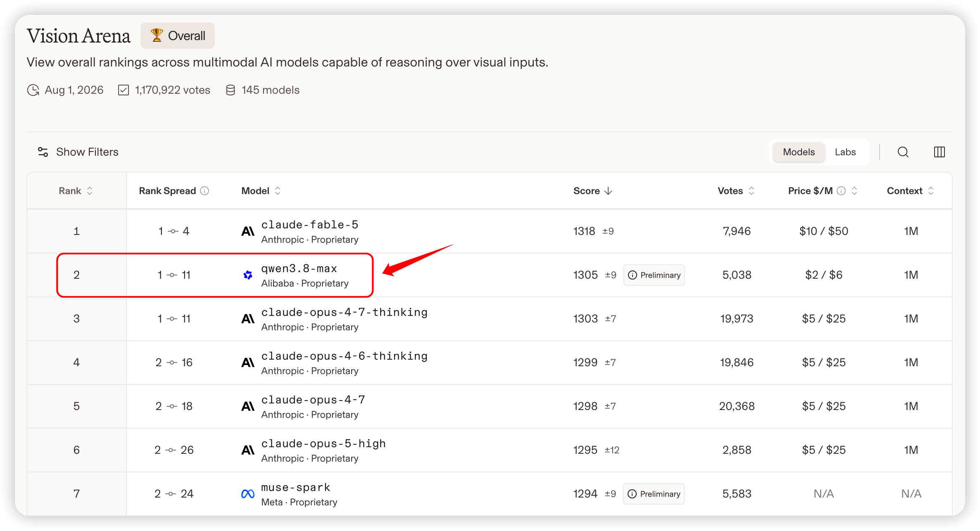Open the Show Filters panel
Viewport: 980px width, 531px height.
[78, 152]
